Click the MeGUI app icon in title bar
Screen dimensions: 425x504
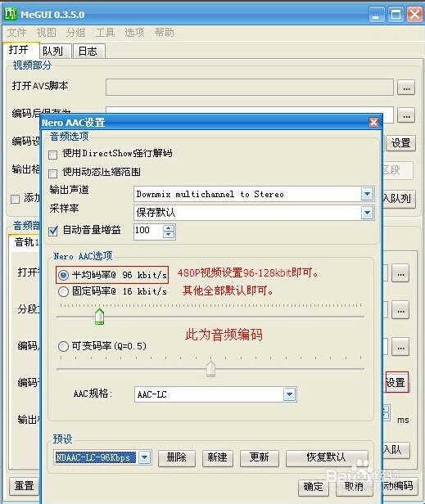pyautogui.click(x=11, y=14)
